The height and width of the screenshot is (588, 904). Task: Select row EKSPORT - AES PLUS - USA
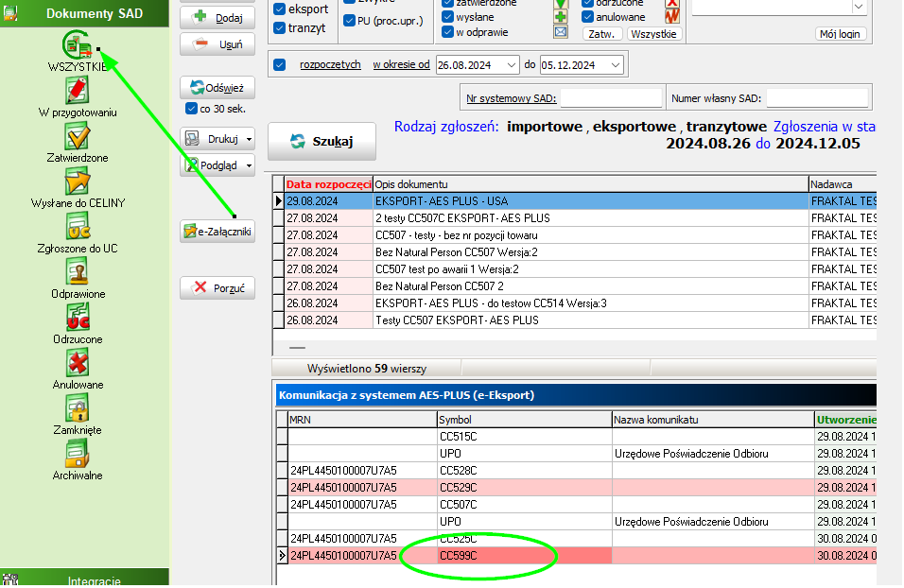click(575, 201)
